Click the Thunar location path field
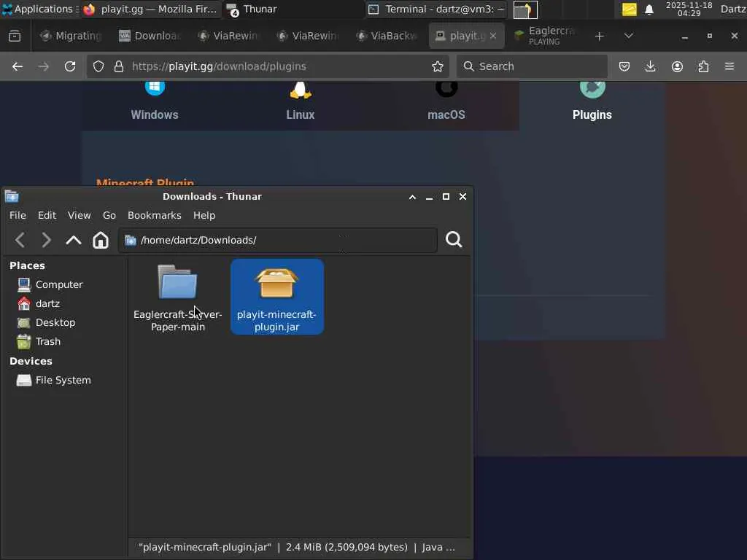The image size is (747, 560). click(x=278, y=240)
